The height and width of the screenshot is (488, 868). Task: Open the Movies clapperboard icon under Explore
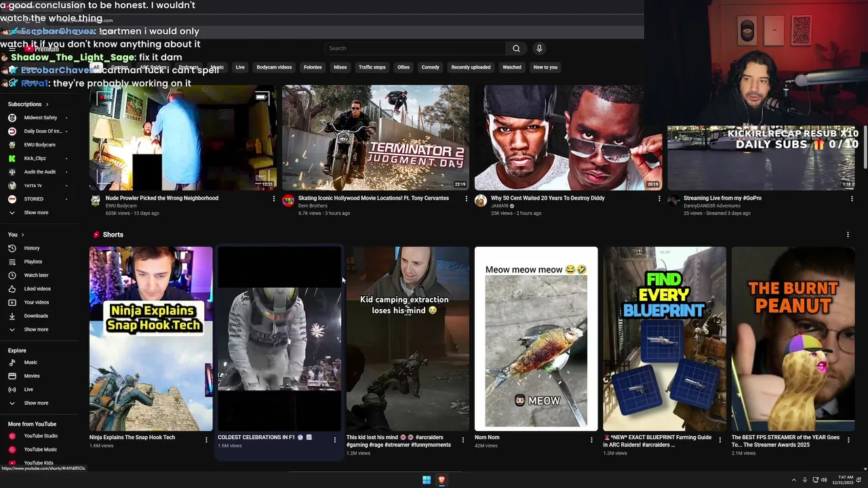pos(12,376)
